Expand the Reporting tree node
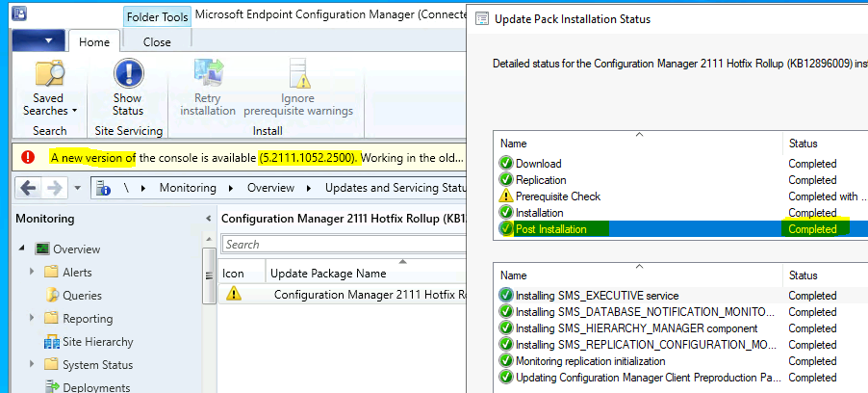Image resolution: width=868 pixels, height=393 pixels. click(32, 318)
